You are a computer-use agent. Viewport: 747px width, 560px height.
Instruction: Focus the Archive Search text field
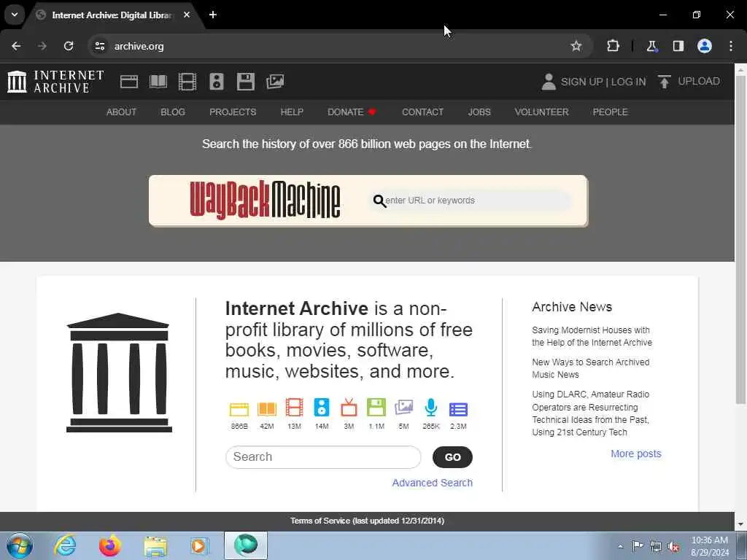coord(323,457)
